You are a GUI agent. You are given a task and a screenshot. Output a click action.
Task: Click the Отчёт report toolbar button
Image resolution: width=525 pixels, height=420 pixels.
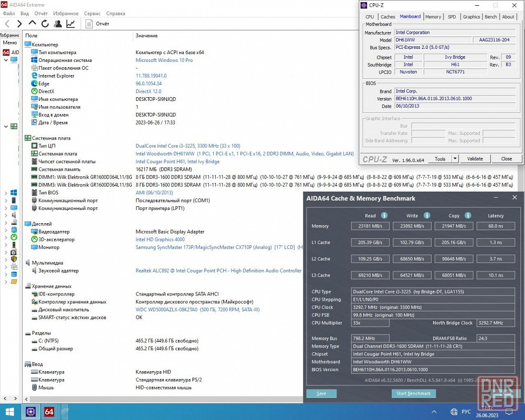click(98, 24)
